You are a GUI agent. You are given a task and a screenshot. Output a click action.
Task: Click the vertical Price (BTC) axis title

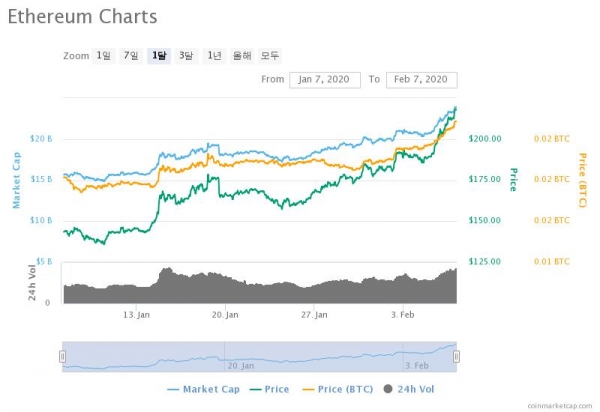(x=582, y=180)
